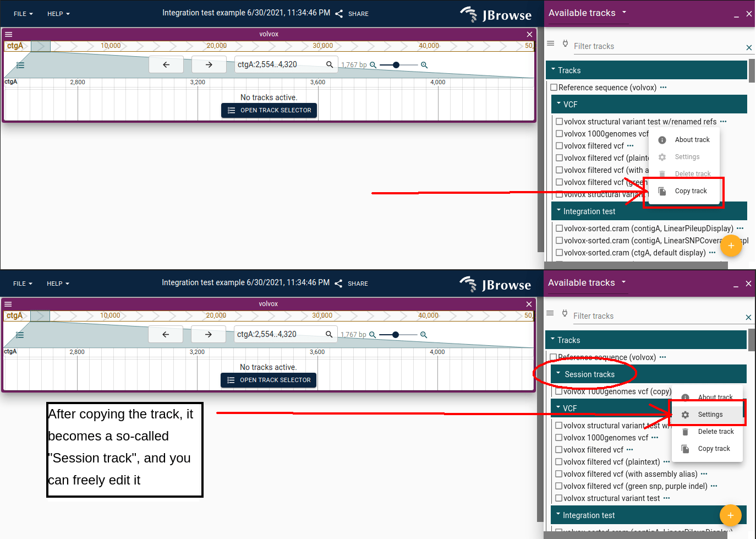Screen dimensions: 756x539
Task: Collapse Integration test category in top panel
Action: coord(649,211)
